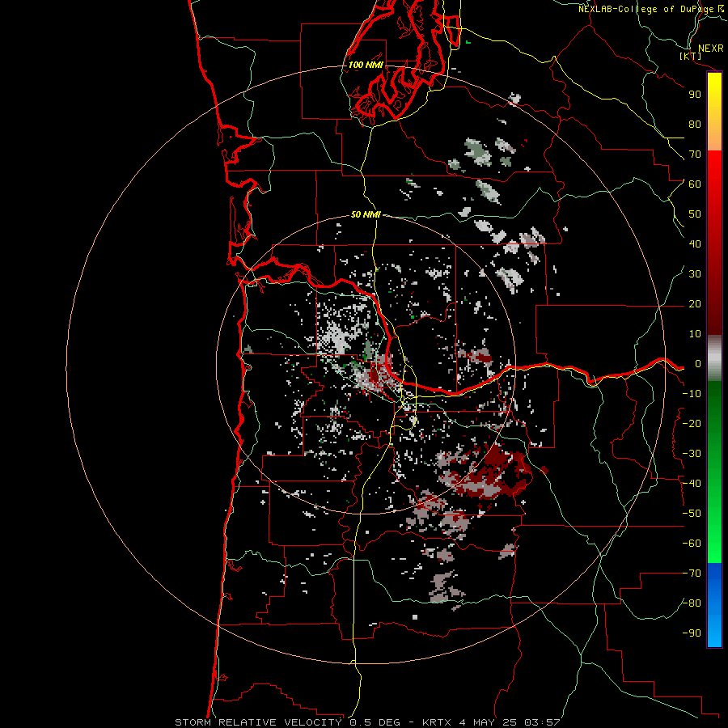Click the "NEXR" label above the color scale
This screenshot has height=728, width=728.
point(710,49)
